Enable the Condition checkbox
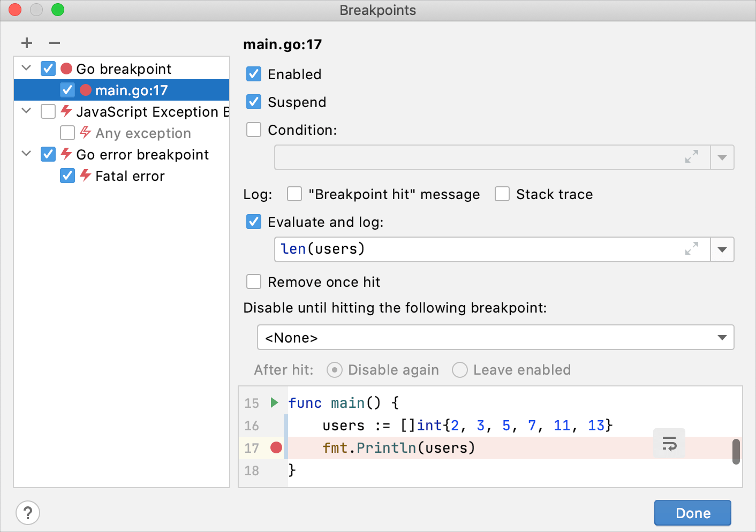Viewport: 756px width, 532px height. click(x=254, y=130)
